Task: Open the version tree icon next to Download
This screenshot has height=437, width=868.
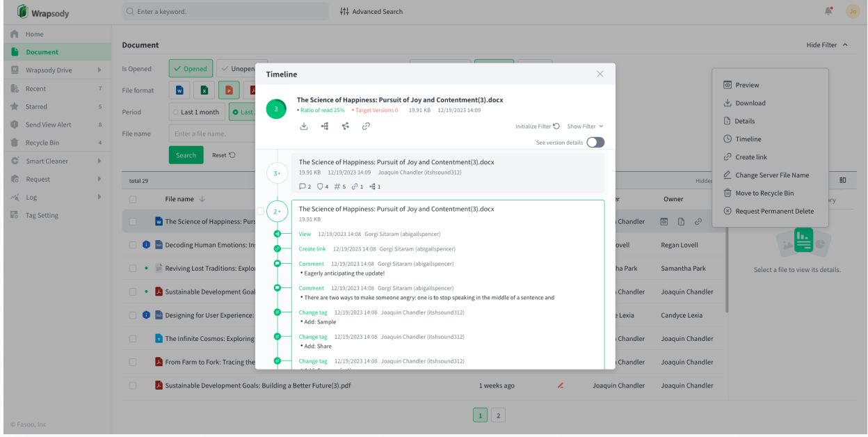Action: tap(325, 127)
